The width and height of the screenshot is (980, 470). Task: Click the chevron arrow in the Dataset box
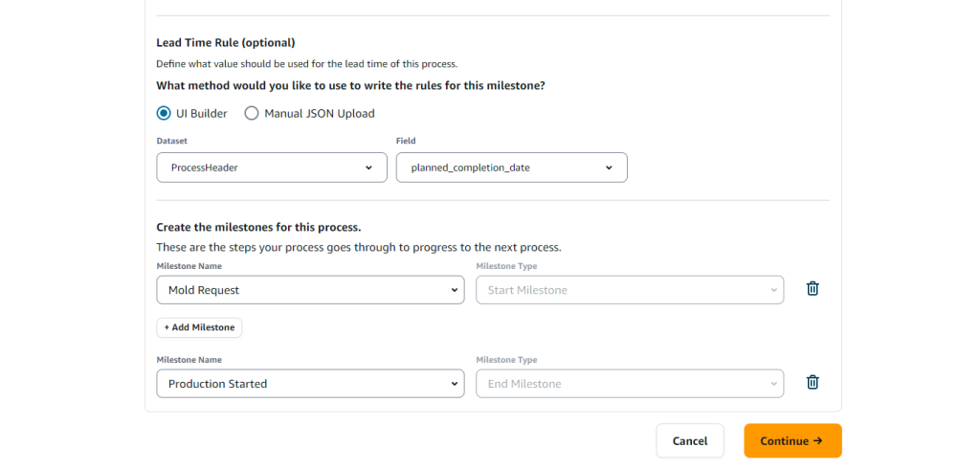pyautogui.click(x=369, y=168)
